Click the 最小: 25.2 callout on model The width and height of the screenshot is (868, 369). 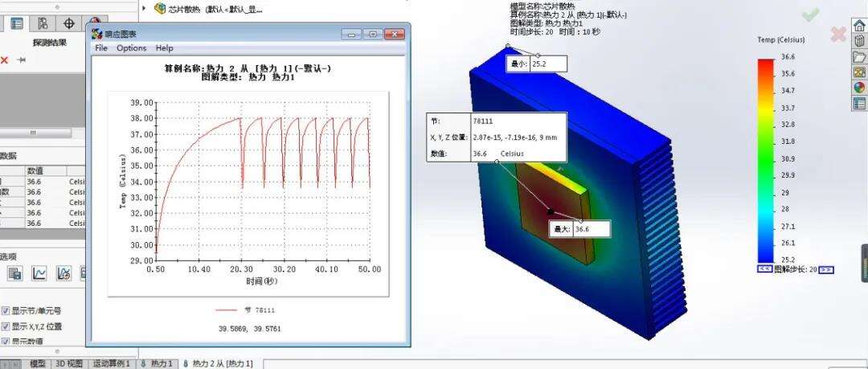click(x=537, y=64)
